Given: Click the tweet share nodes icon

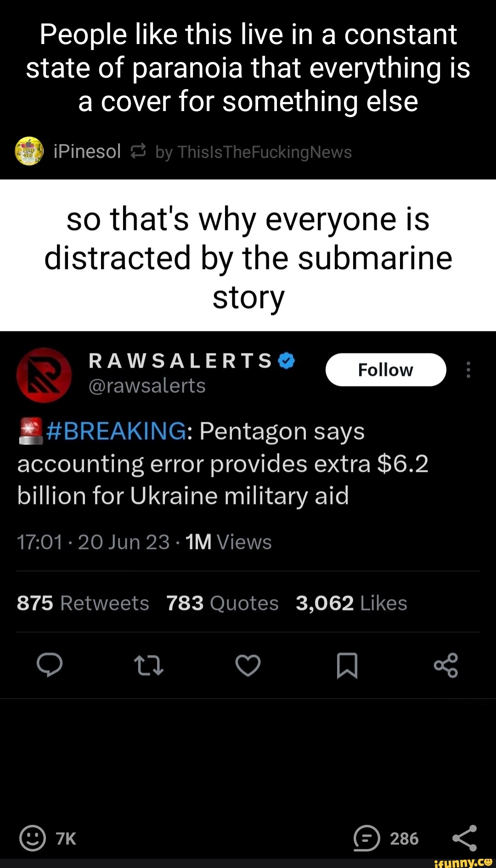Looking at the screenshot, I should (x=446, y=666).
